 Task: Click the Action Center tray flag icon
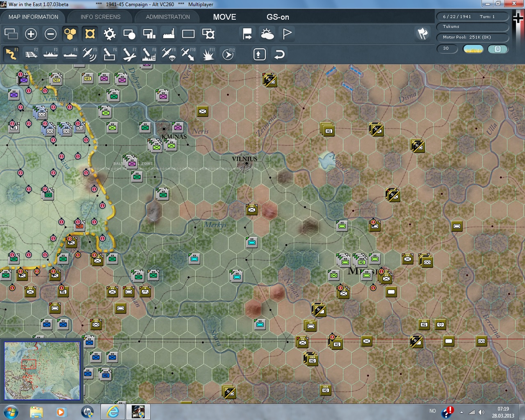[x=447, y=412]
